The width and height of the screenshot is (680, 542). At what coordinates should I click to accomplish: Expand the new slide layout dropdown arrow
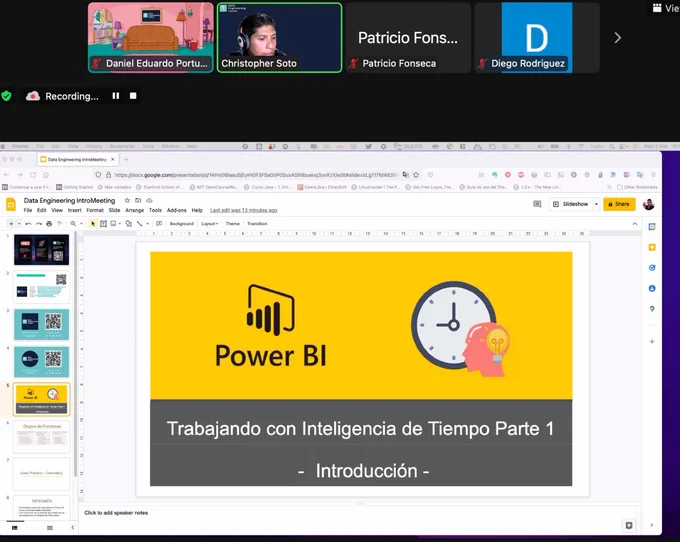(19, 224)
